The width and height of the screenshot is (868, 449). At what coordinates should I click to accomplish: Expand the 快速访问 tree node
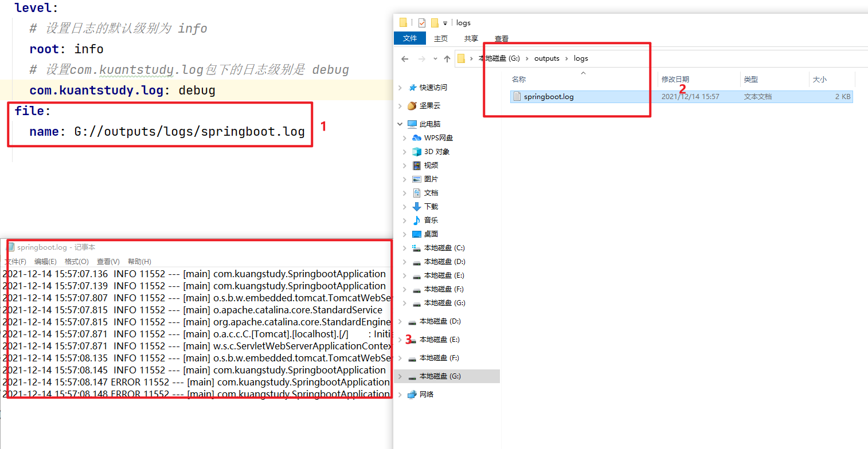click(400, 88)
